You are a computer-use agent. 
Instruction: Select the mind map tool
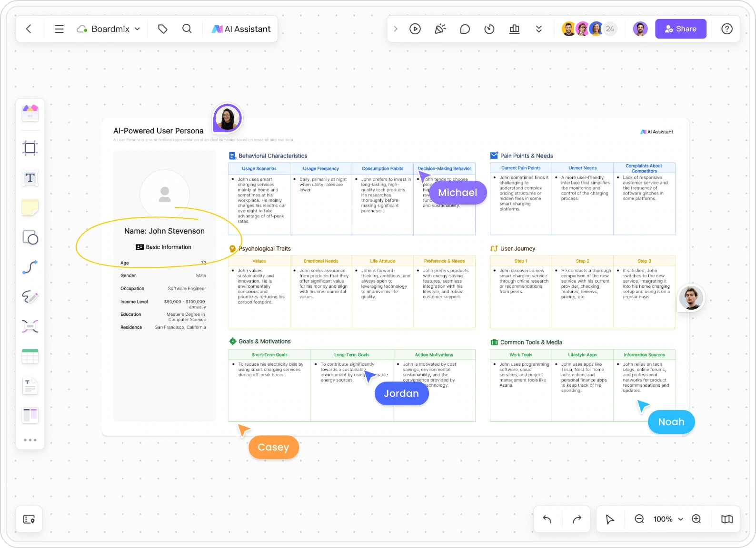tap(30, 326)
